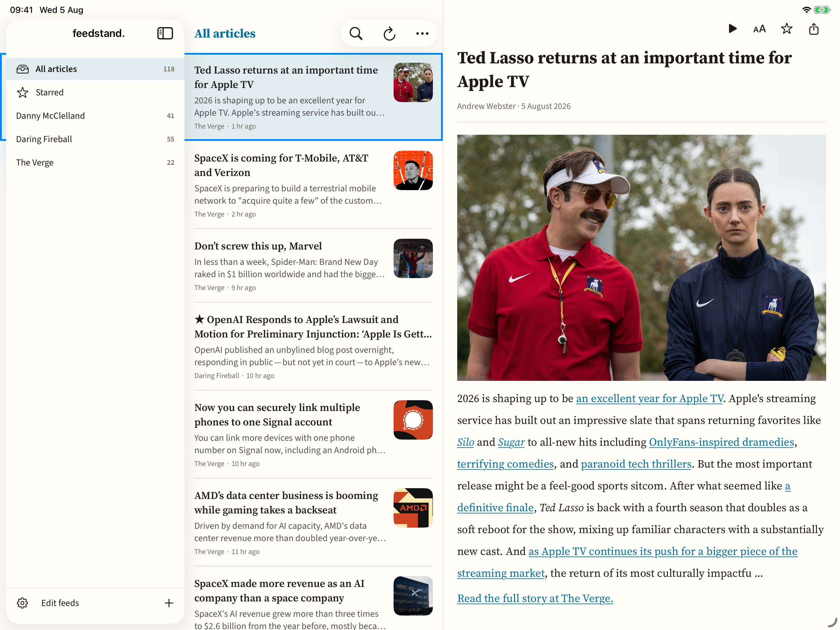Click the article headline in reader pane

click(x=624, y=70)
